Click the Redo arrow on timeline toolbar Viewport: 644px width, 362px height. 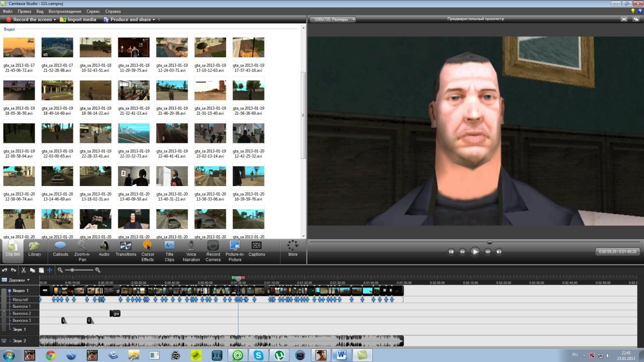click(x=14, y=270)
